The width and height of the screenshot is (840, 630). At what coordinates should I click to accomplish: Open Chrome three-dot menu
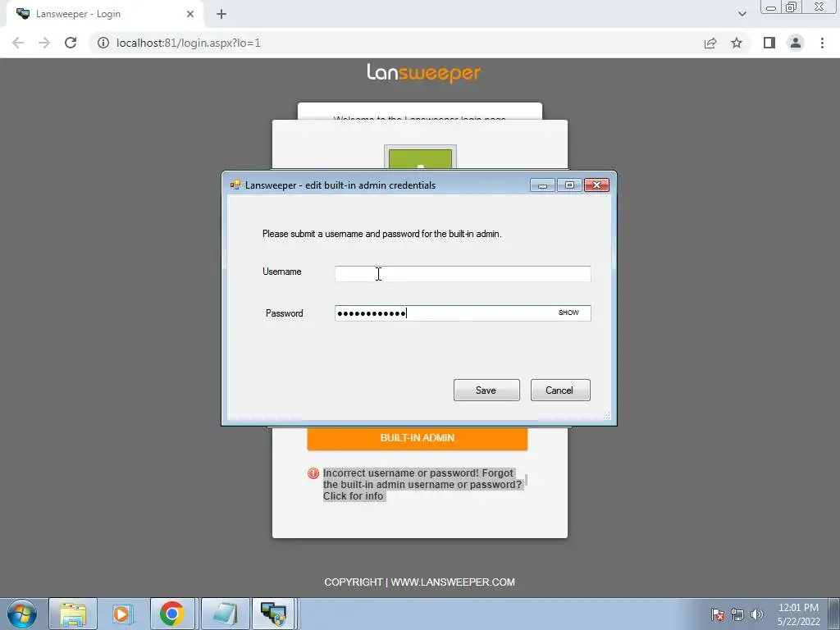click(x=822, y=43)
